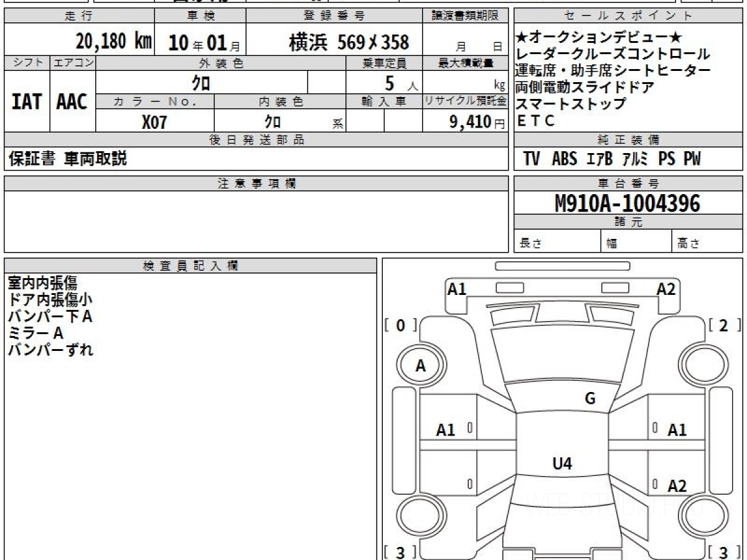This screenshot has width=747, height=560.
Task: Click the registration number 横浜 569 358
Action: point(349,42)
